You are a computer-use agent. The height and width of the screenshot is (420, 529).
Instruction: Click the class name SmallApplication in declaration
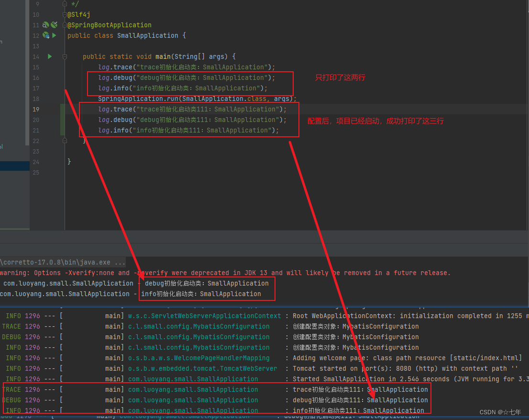point(148,35)
